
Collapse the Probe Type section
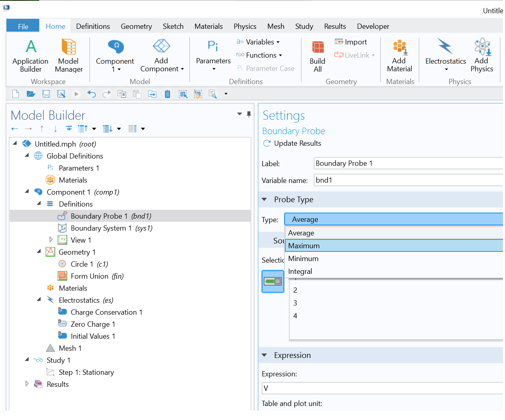pyautogui.click(x=265, y=199)
